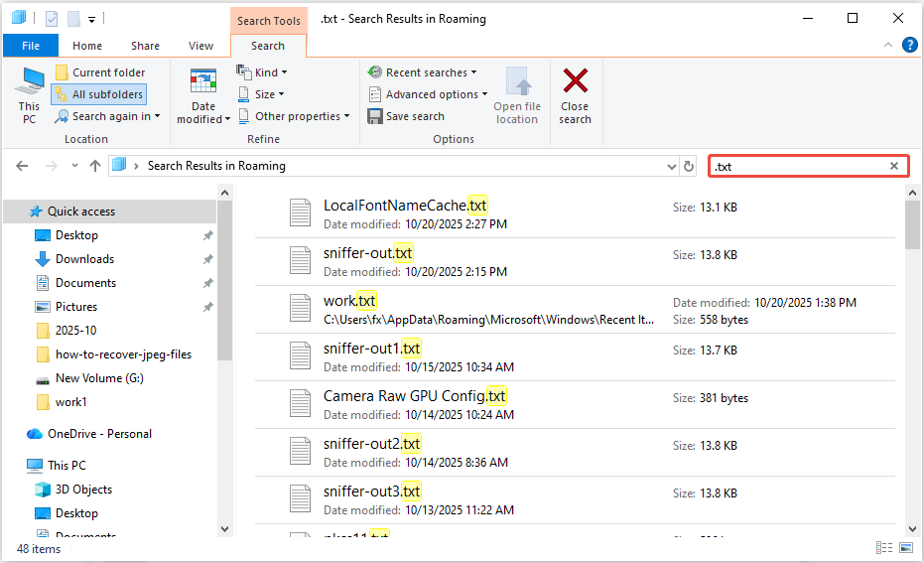The height and width of the screenshot is (563, 924).
Task: Switch to the View ribbon tab
Action: (x=200, y=46)
